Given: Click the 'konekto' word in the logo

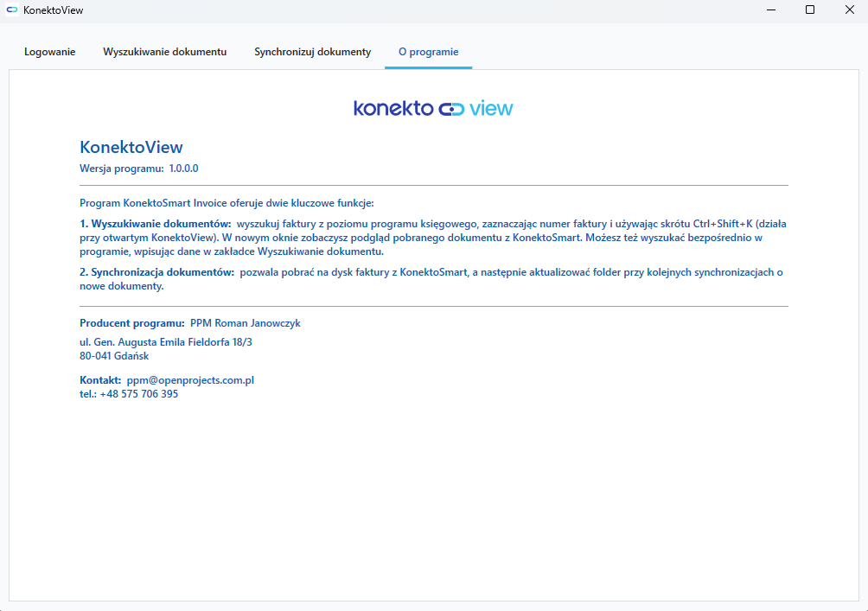Looking at the screenshot, I should [x=393, y=108].
